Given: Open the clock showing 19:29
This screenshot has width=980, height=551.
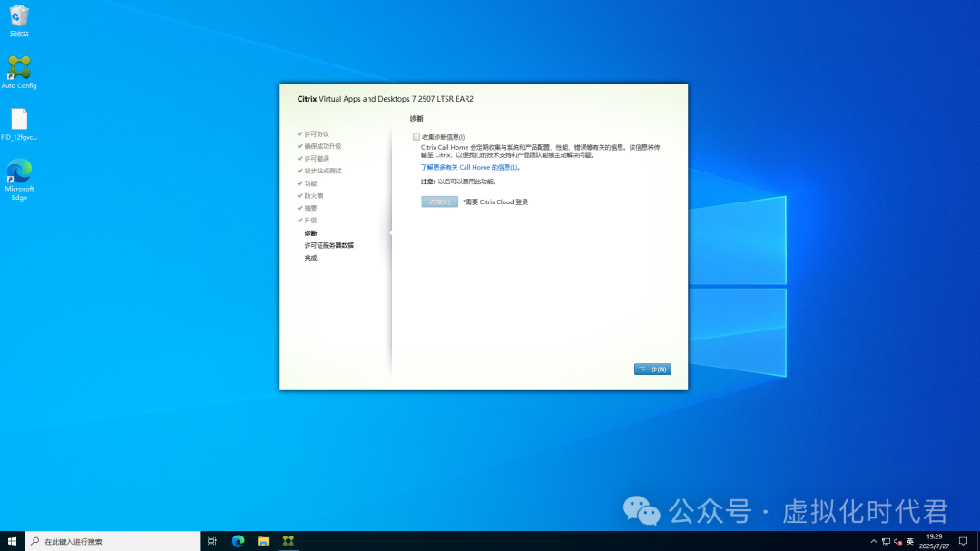Looking at the screenshot, I should 934,541.
